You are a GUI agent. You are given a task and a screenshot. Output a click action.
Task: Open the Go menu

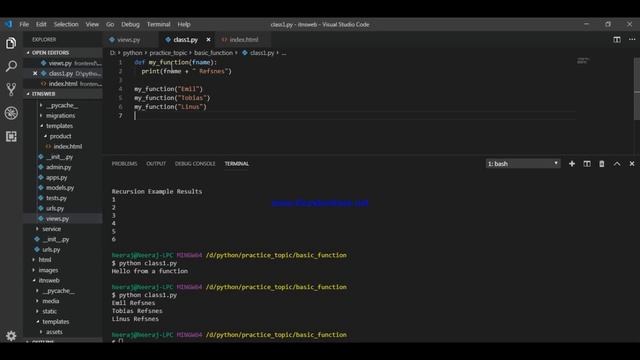click(110, 24)
